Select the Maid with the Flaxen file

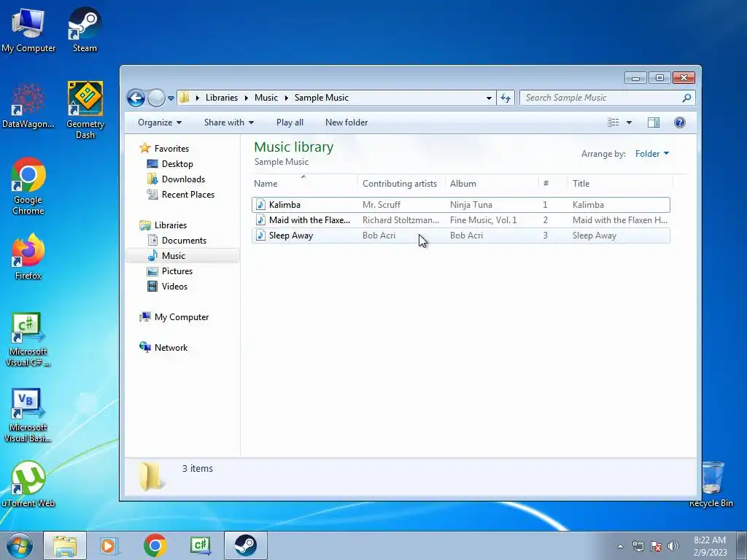pyautogui.click(x=461, y=220)
